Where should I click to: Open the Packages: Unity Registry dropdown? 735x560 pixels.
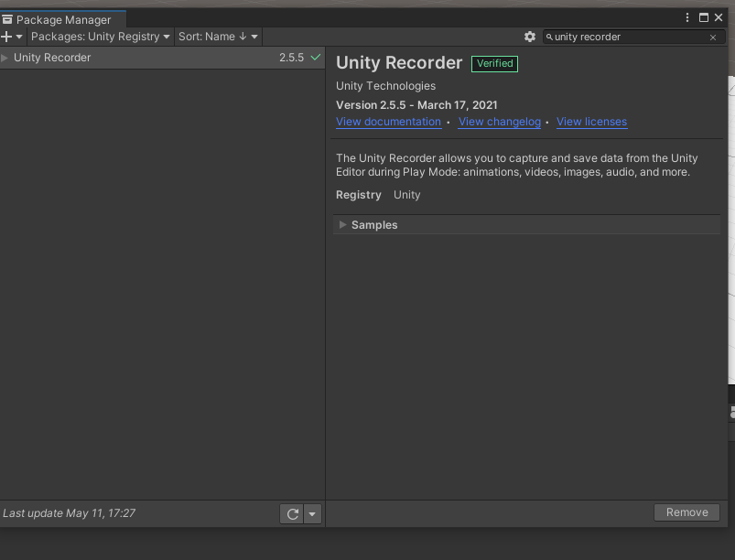click(x=101, y=37)
